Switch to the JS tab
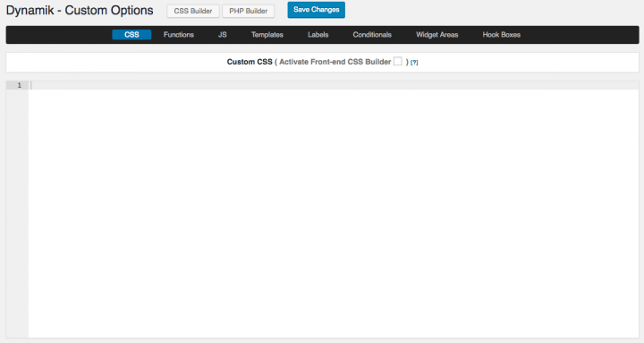 (222, 35)
